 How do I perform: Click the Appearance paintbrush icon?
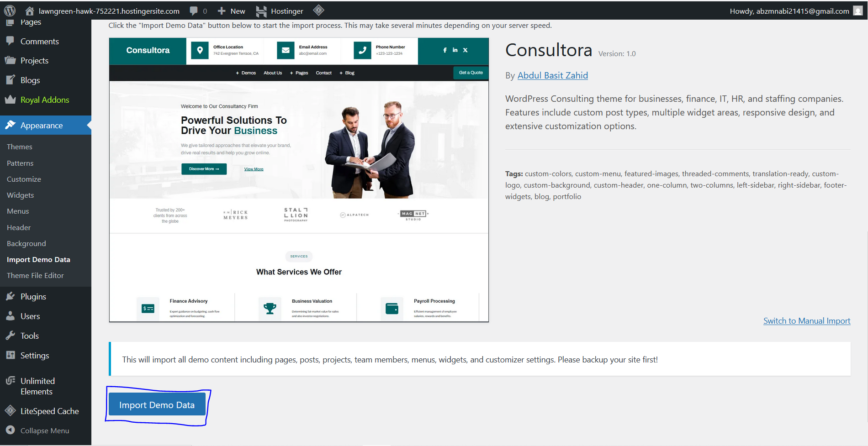10,125
